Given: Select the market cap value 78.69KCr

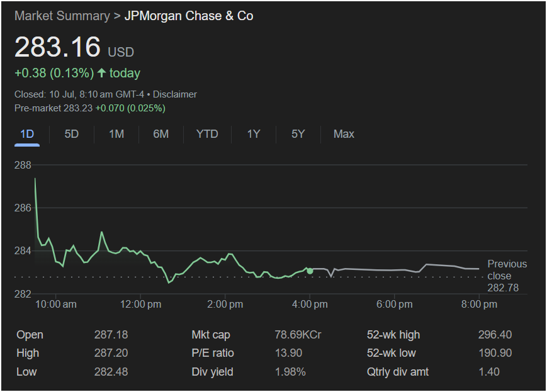Looking at the screenshot, I should 298,335.
